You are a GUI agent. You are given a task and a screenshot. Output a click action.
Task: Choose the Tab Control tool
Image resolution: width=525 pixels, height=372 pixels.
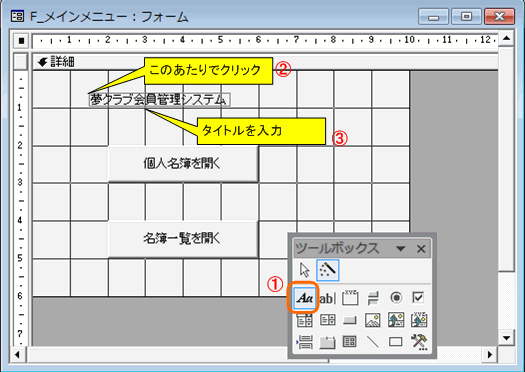coord(327,342)
